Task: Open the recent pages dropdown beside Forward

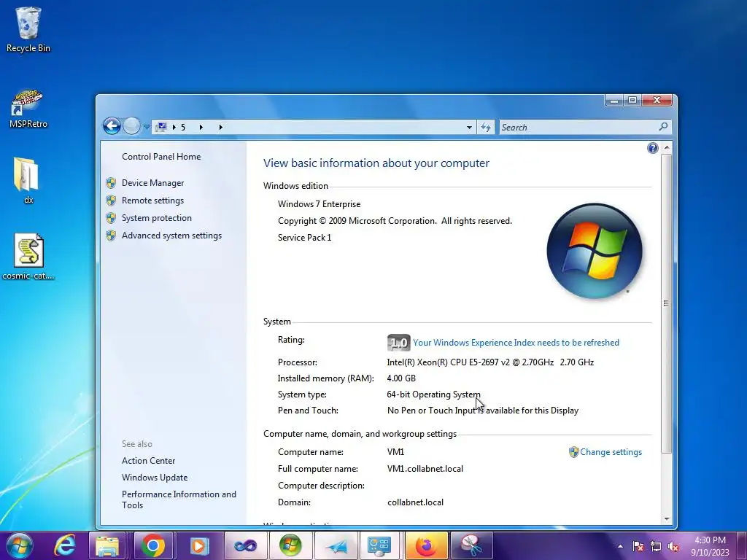Action: click(x=147, y=127)
